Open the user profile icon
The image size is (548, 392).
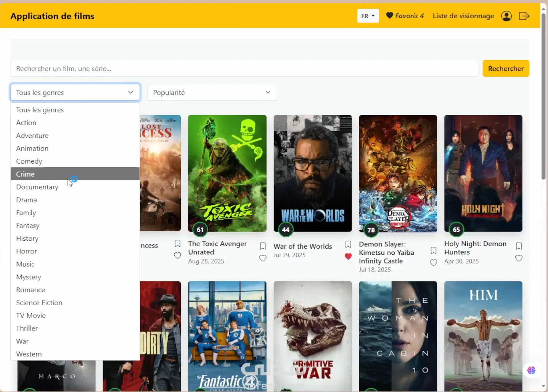click(506, 16)
